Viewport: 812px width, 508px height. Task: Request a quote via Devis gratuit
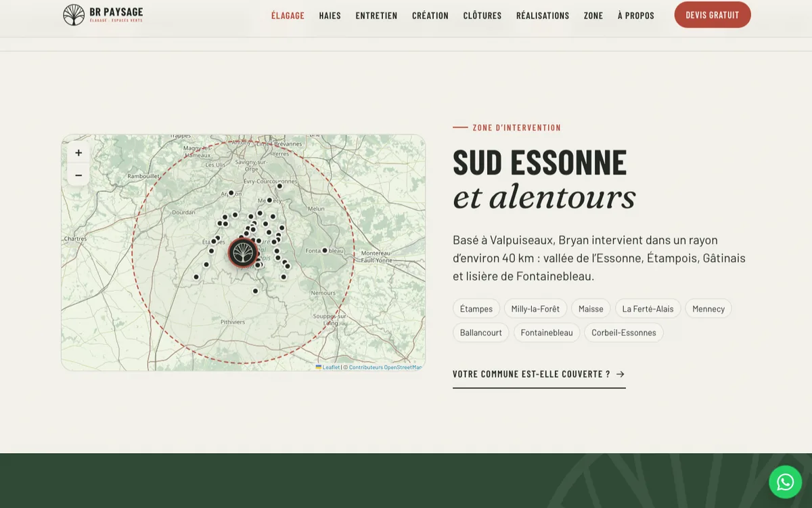(713, 15)
